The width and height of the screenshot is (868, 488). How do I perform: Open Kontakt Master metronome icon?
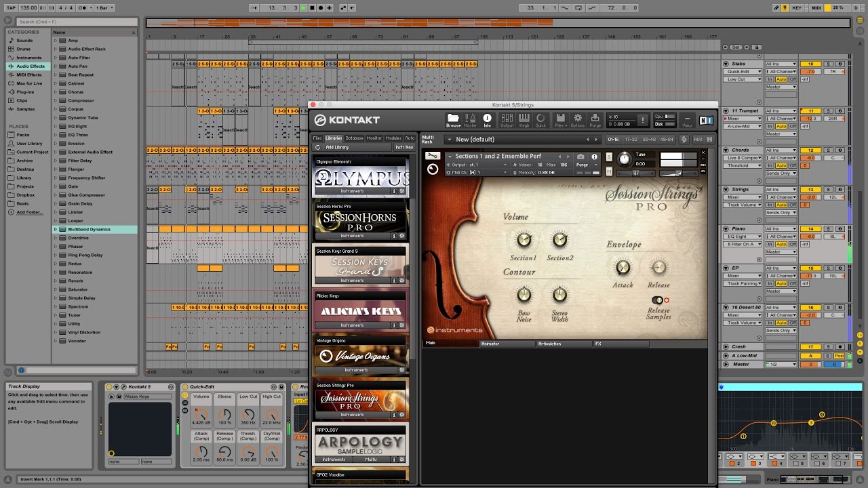pyautogui.click(x=470, y=119)
